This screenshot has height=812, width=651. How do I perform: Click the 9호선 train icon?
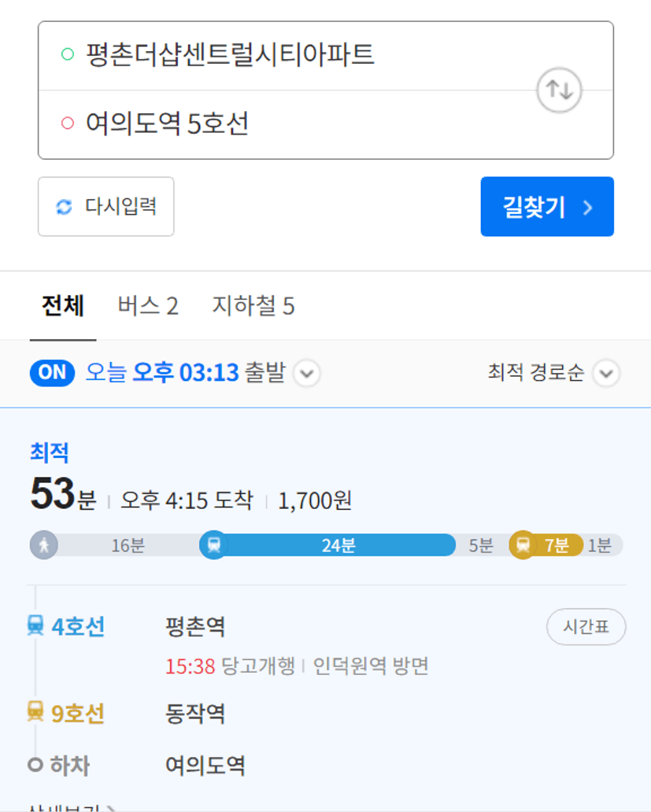tap(35, 711)
